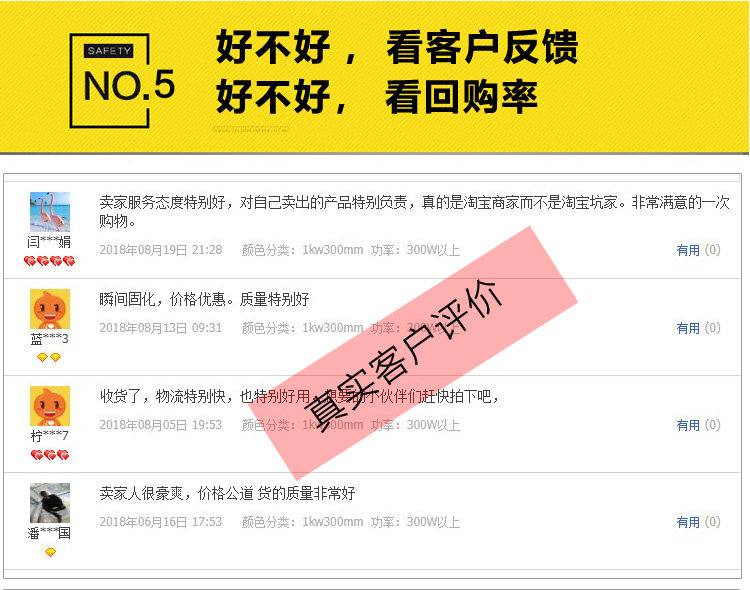The height and width of the screenshot is (590, 750).
Task: Click the orange mascot avatar of 柠***7
Action: [x=50, y=406]
